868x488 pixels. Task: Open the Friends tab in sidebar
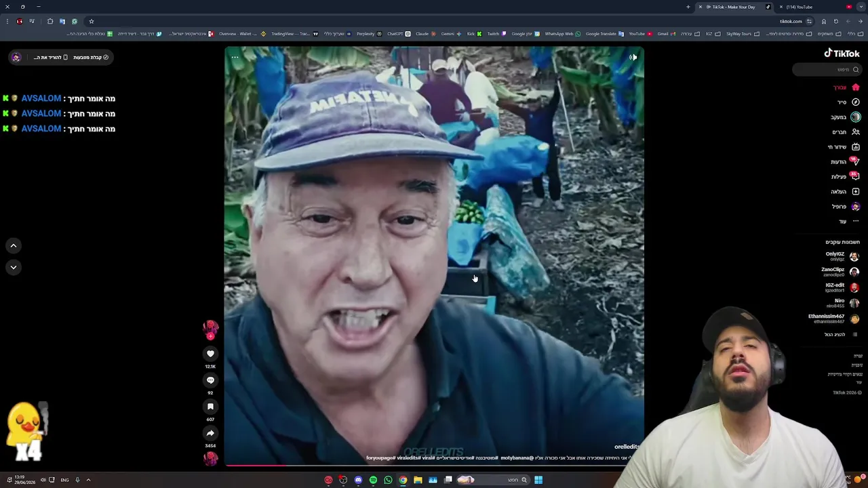pos(846,132)
